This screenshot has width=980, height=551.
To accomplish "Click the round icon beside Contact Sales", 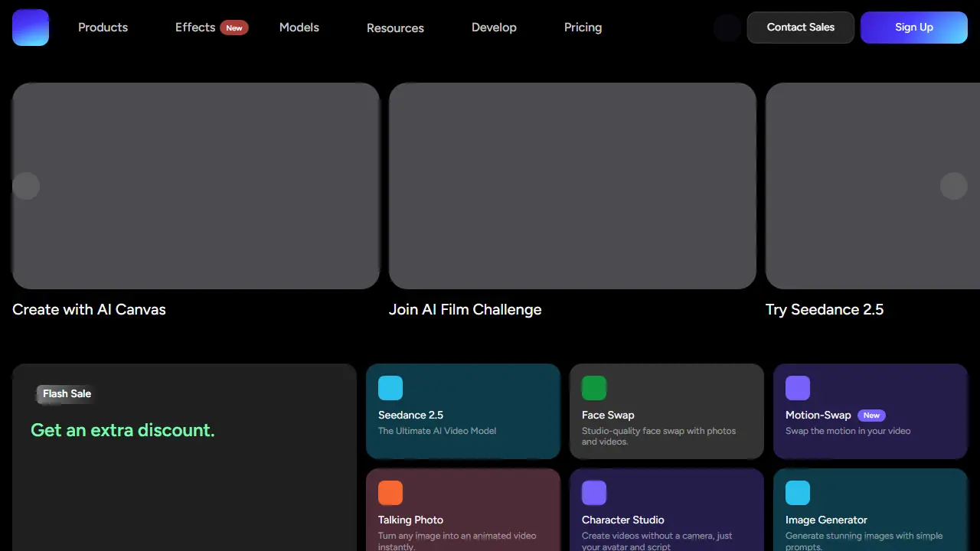I will pyautogui.click(x=727, y=28).
